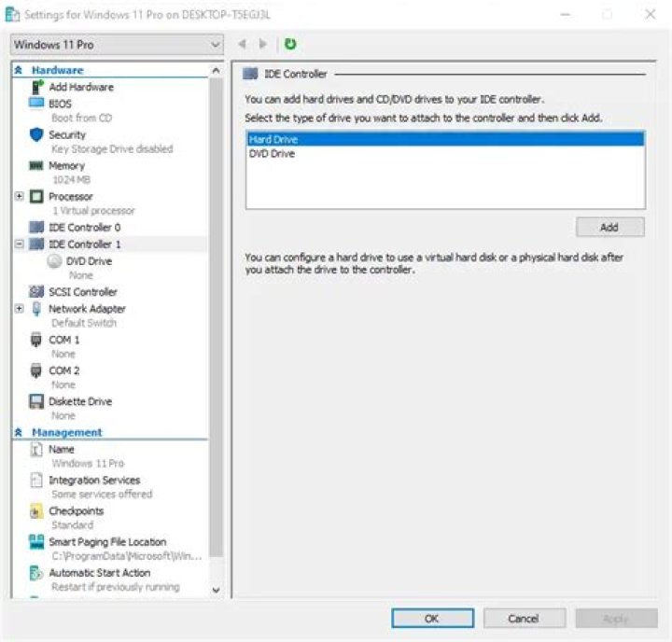Click scroll up arrow in tree panel

click(x=217, y=71)
